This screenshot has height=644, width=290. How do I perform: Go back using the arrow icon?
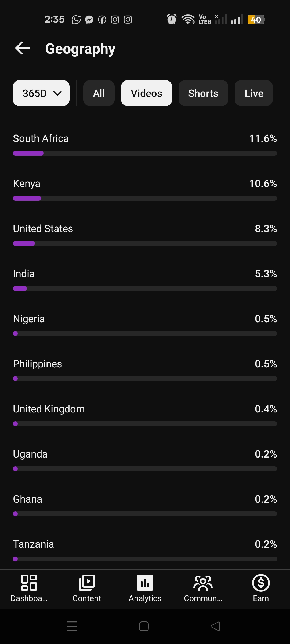(22, 48)
